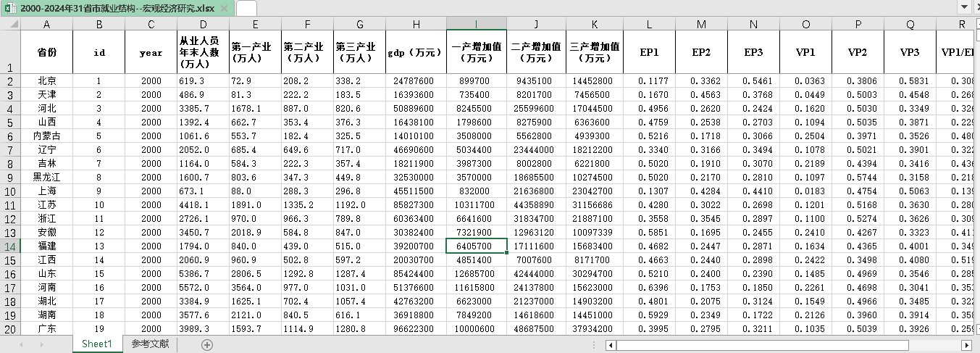Viewport: 980px width, 353px height.
Task: Select column Q header
Action: tap(910, 24)
